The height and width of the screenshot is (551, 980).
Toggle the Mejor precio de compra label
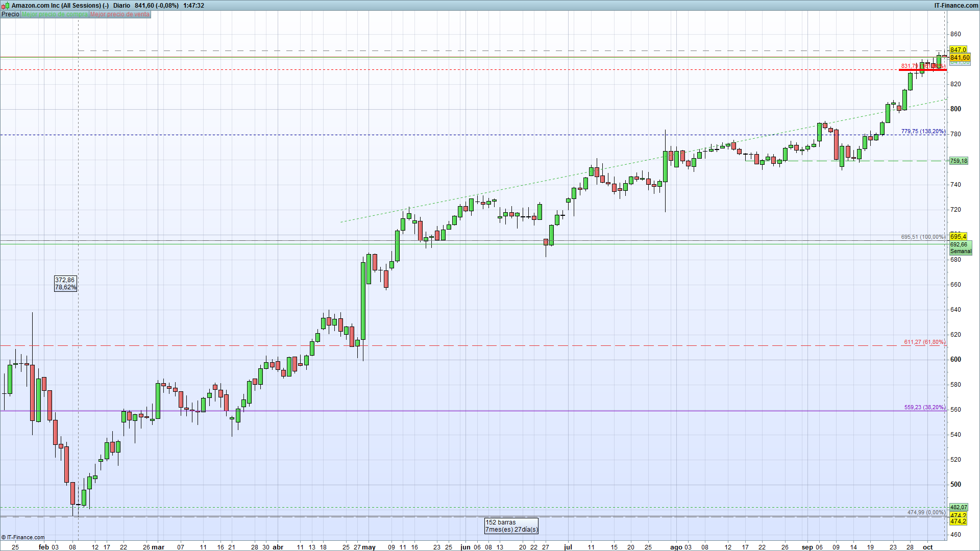coord(55,14)
